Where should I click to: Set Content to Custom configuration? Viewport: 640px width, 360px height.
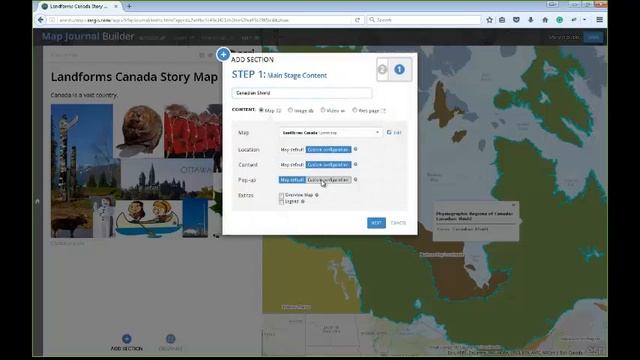(329, 164)
